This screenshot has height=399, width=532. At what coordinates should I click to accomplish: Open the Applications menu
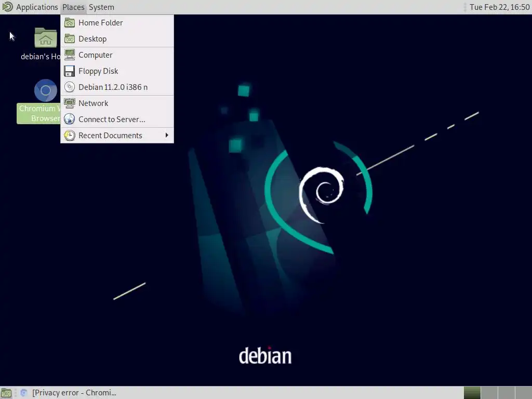[37, 7]
